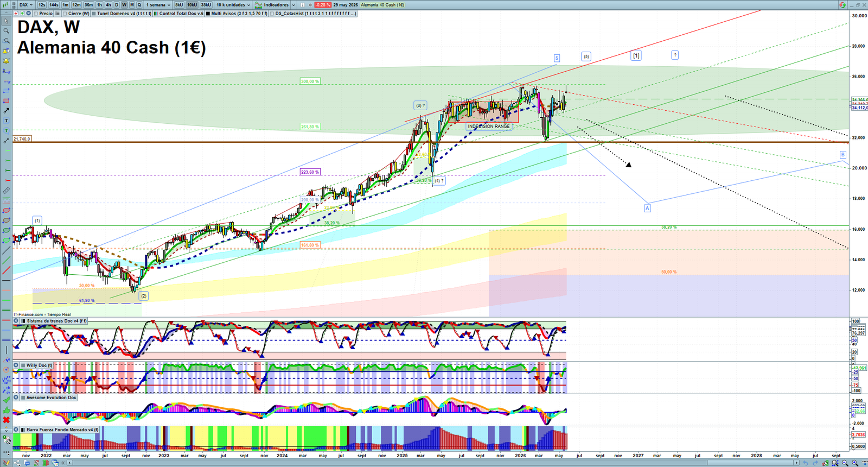The width and height of the screenshot is (868, 467).
Task: Switch to the 144s timeframe
Action: [x=54, y=5]
